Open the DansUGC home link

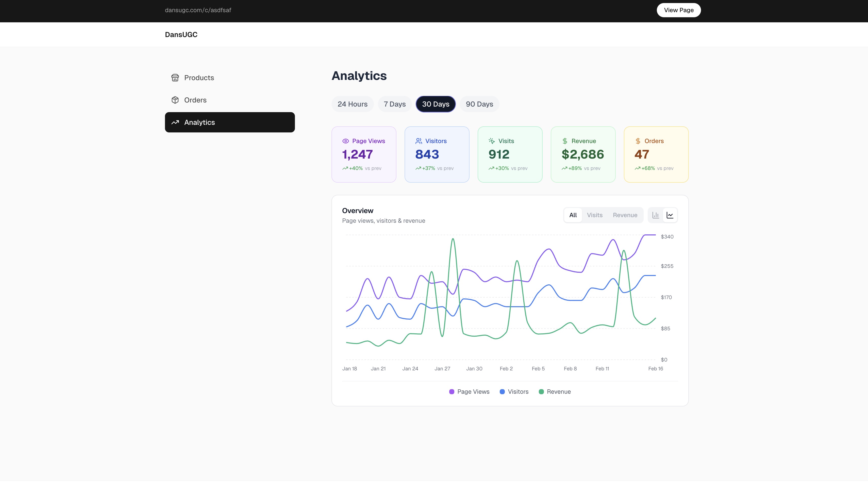click(x=181, y=34)
